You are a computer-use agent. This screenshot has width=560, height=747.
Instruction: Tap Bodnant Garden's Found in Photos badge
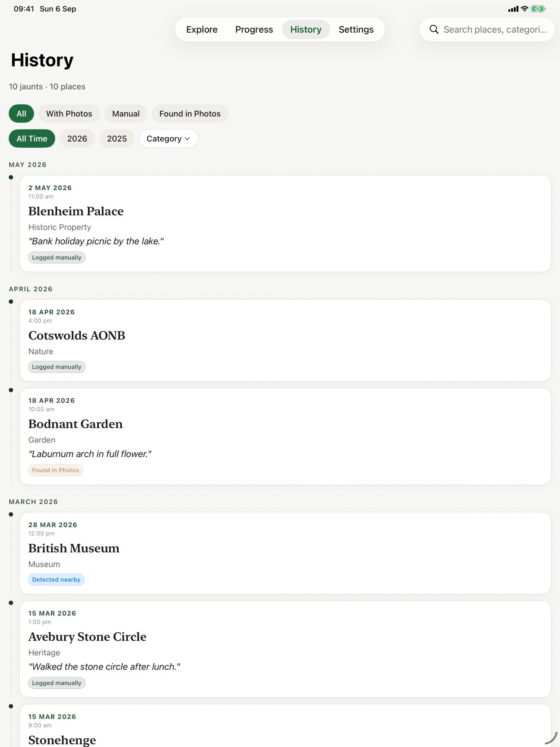[x=56, y=470]
